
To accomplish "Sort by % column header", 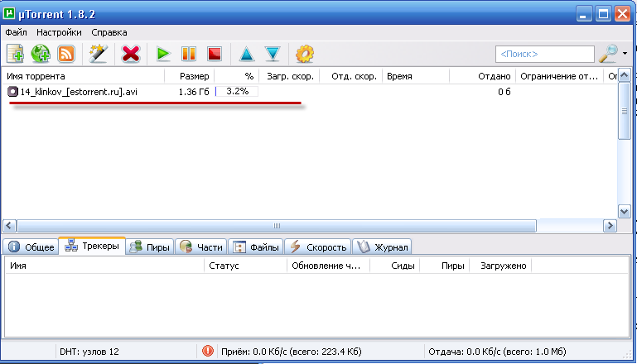I will (236, 76).
